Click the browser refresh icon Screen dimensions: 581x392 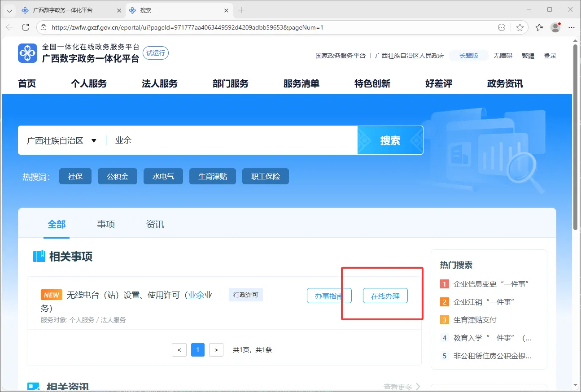coord(26,27)
